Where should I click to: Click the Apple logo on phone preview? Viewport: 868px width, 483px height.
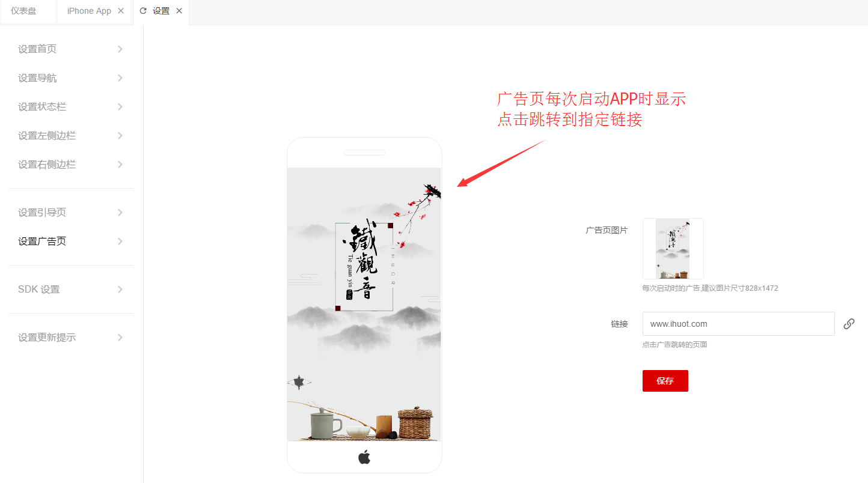[364, 457]
